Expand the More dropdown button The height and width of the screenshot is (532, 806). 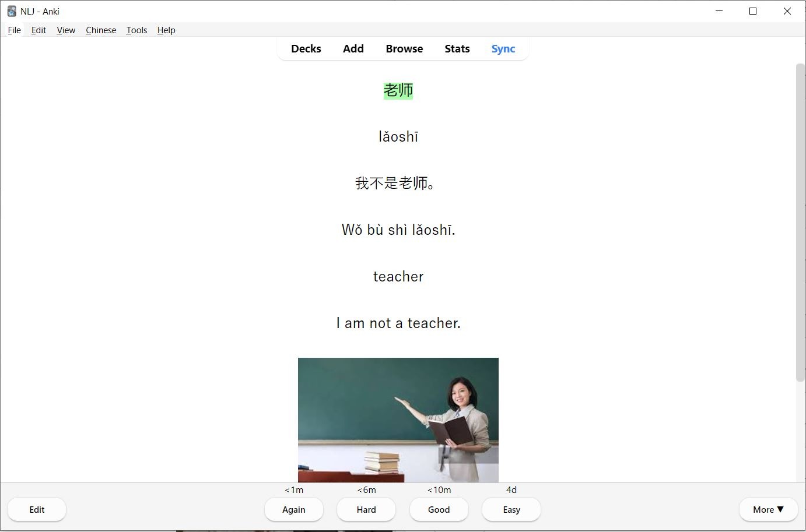click(768, 510)
